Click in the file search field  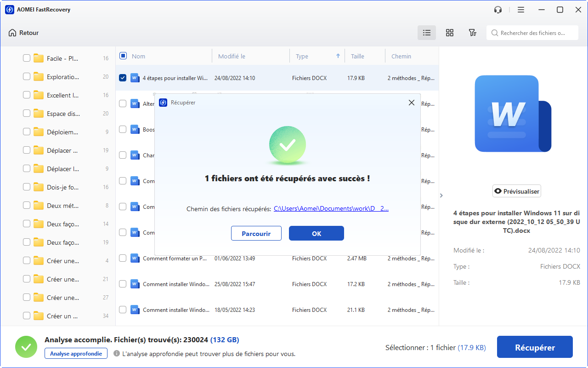coord(533,33)
